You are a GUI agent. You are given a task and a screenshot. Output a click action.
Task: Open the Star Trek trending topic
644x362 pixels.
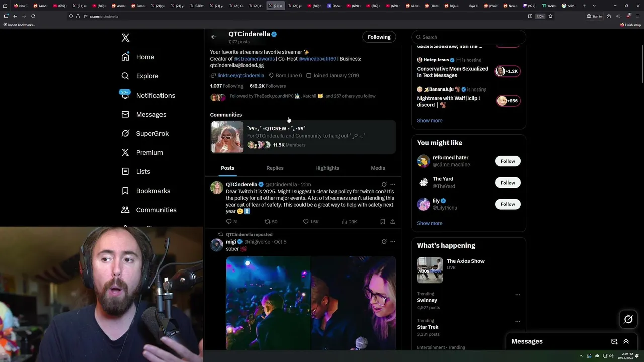[x=428, y=327]
